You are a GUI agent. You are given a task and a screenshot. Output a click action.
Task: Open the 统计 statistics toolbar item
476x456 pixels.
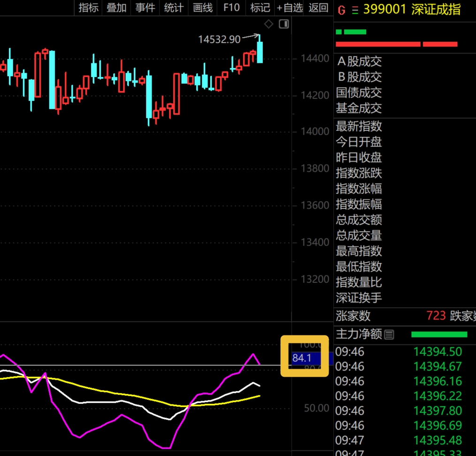[x=174, y=8]
